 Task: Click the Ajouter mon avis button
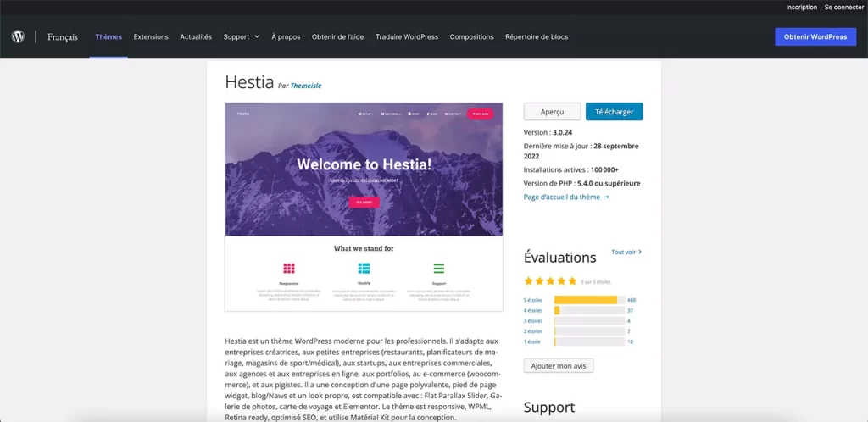[x=559, y=365]
